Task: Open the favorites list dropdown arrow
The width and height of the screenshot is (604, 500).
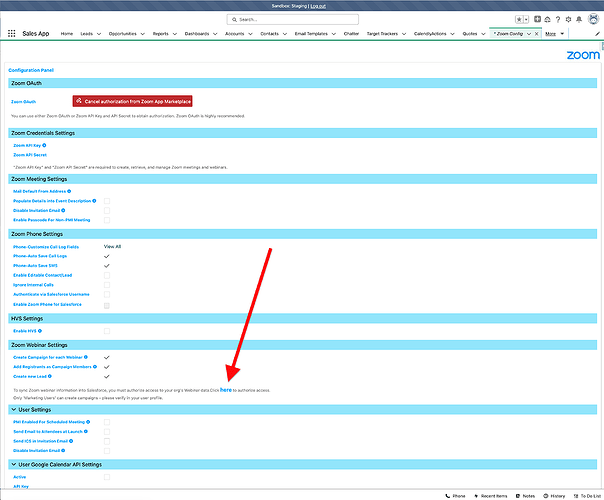Action: click(526, 19)
